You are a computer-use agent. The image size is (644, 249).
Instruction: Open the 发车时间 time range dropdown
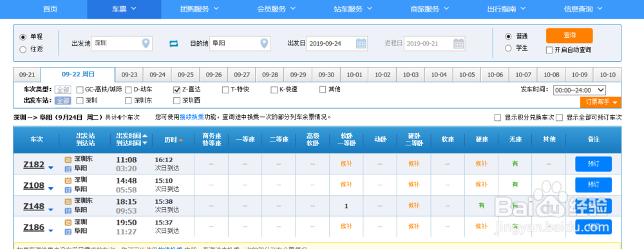pyautogui.click(x=580, y=90)
